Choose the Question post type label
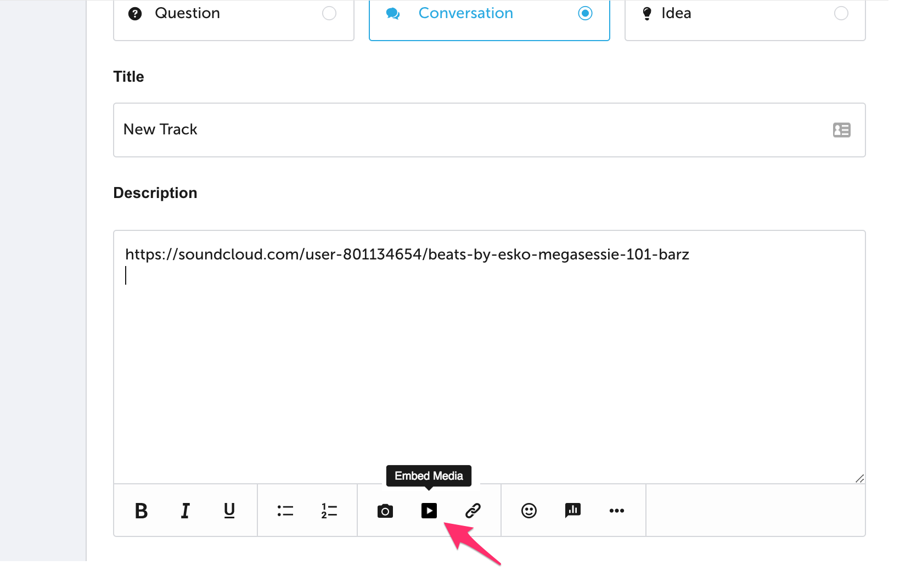The height and width of the screenshot is (588, 911). pos(188,13)
